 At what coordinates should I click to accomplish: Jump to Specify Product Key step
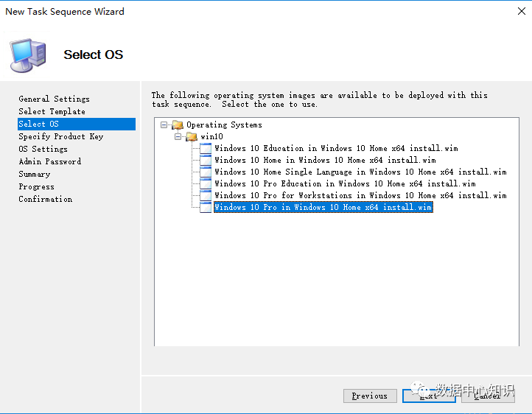[x=60, y=136]
